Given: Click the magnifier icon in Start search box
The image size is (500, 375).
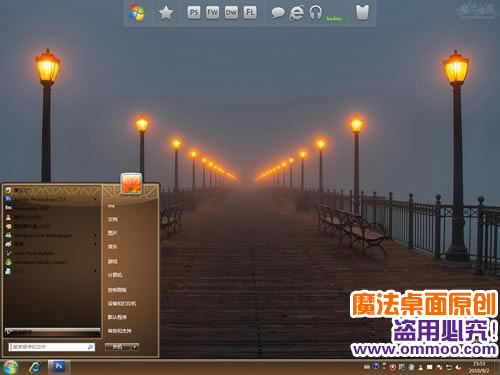Looking at the screenshot, I should (x=90, y=347).
